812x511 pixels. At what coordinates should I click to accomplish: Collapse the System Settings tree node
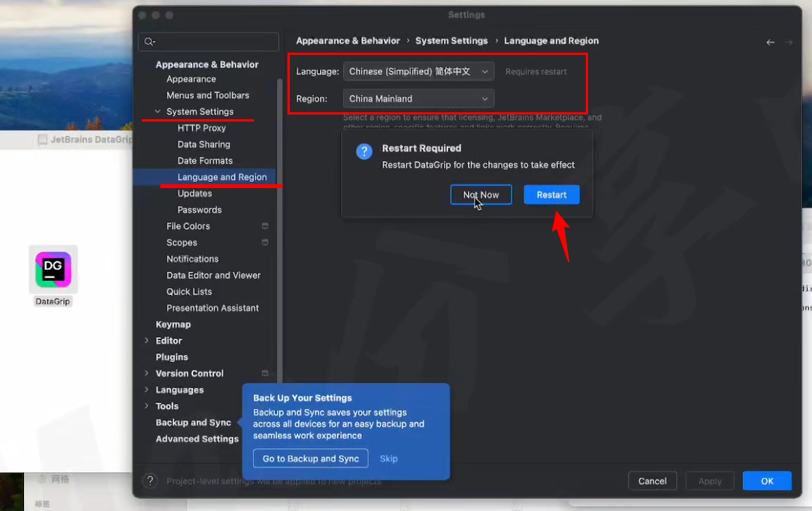[x=158, y=111]
